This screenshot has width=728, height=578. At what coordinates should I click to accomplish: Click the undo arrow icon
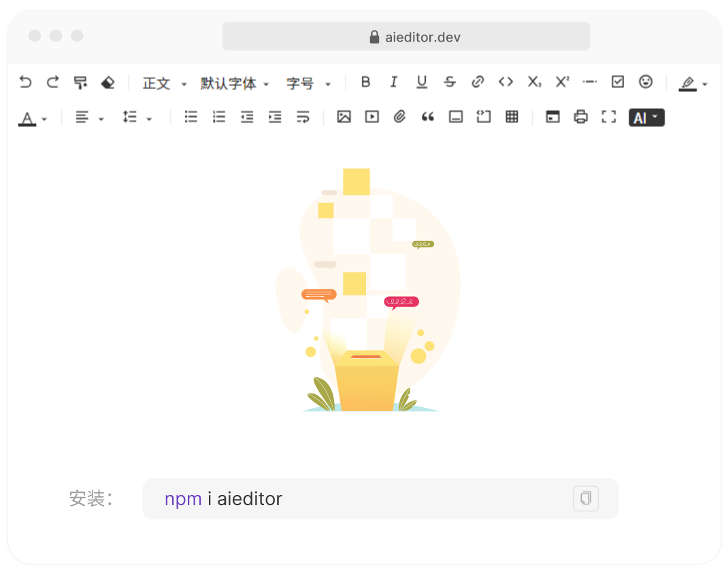(x=25, y=82)
